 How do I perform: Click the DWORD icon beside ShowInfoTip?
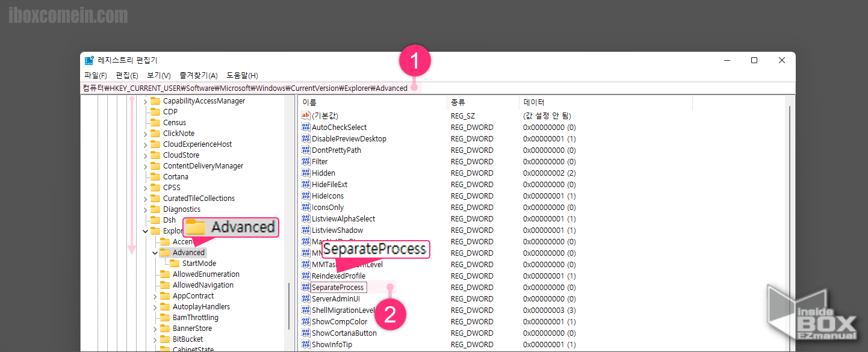pos(305,345)
